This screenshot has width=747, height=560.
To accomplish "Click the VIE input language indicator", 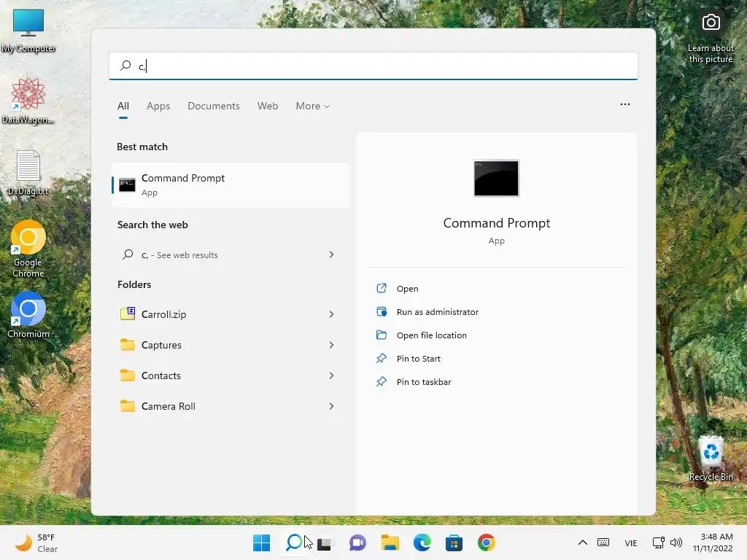I will (x=631, y=542).
